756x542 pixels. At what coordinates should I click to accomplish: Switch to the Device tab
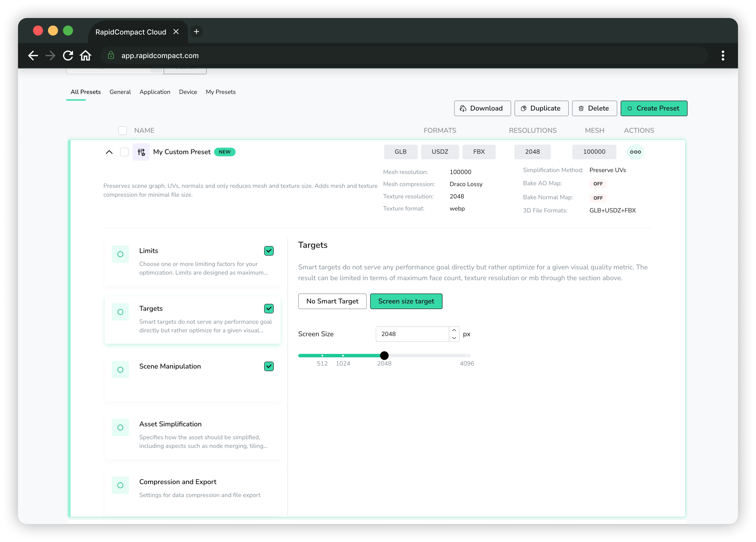tap(188, 92)
